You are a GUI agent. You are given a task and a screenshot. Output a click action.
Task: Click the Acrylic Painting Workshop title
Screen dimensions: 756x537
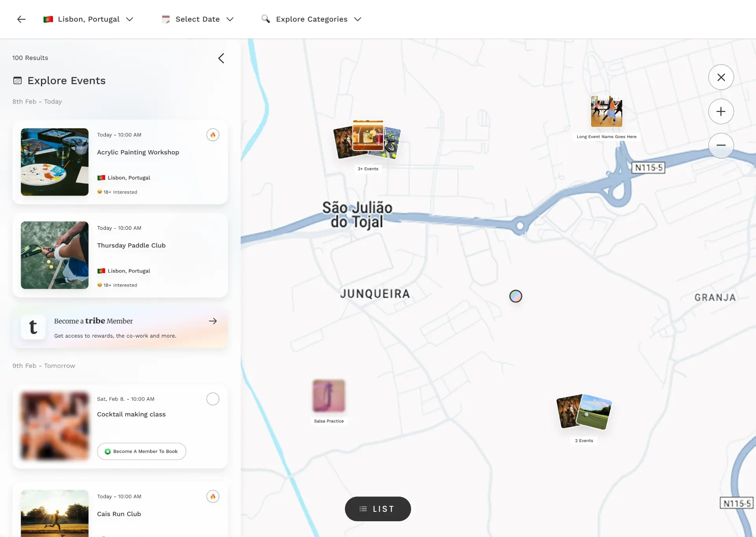coord(138,152)
